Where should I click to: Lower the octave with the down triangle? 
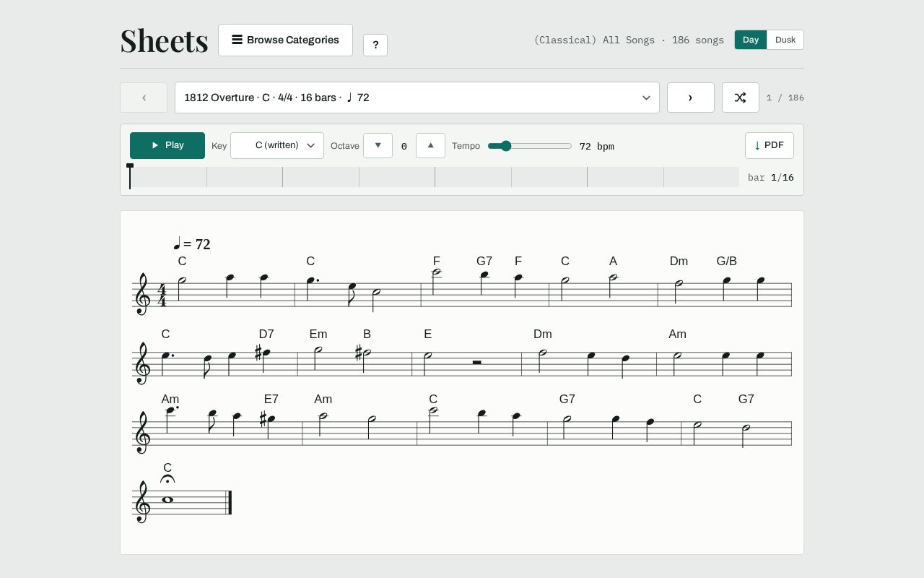tap(378, 146)
